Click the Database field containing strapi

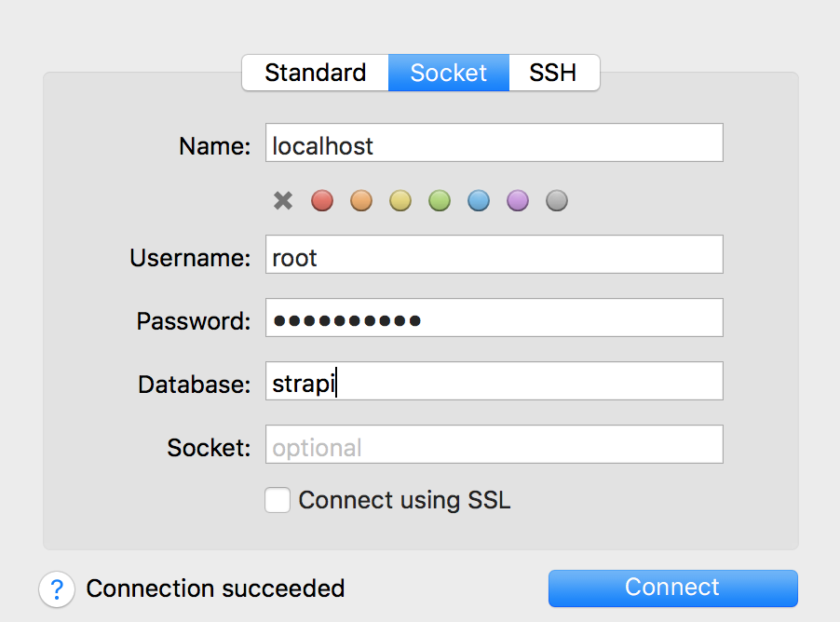tap(494, 381)
